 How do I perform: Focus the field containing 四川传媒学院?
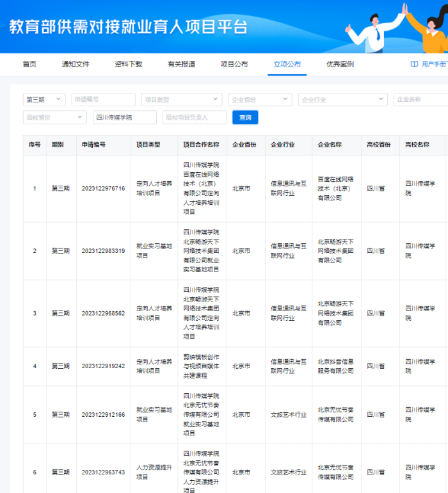[124, 117]
